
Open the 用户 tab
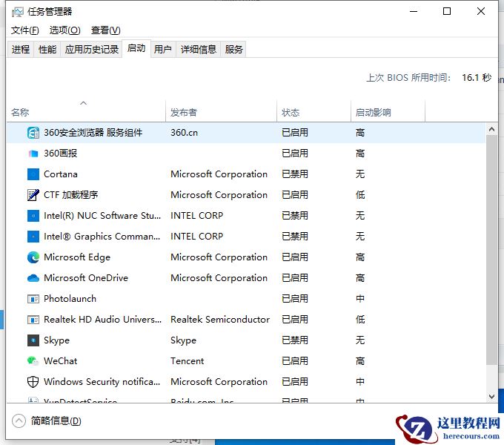tap(163, 50)
